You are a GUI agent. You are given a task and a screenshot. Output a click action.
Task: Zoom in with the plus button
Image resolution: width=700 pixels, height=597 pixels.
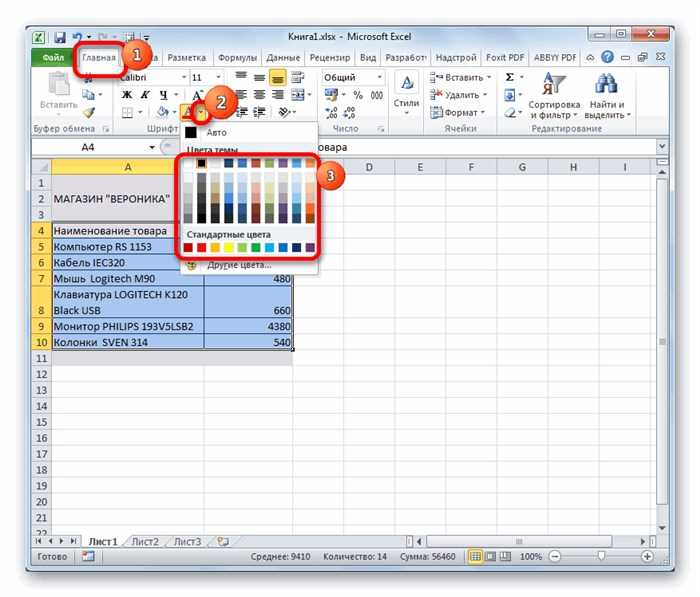pyautogui.click(x=647, y=556)
